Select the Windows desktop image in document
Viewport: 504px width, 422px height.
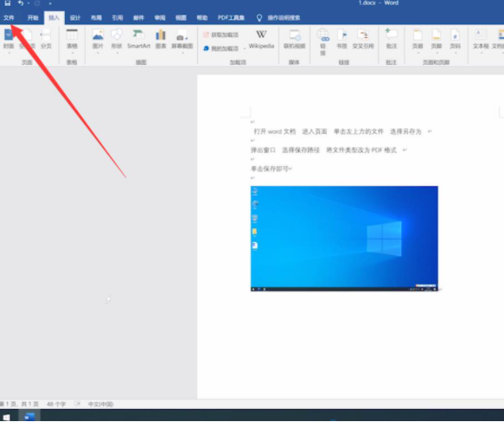click(x=344, y=239)
